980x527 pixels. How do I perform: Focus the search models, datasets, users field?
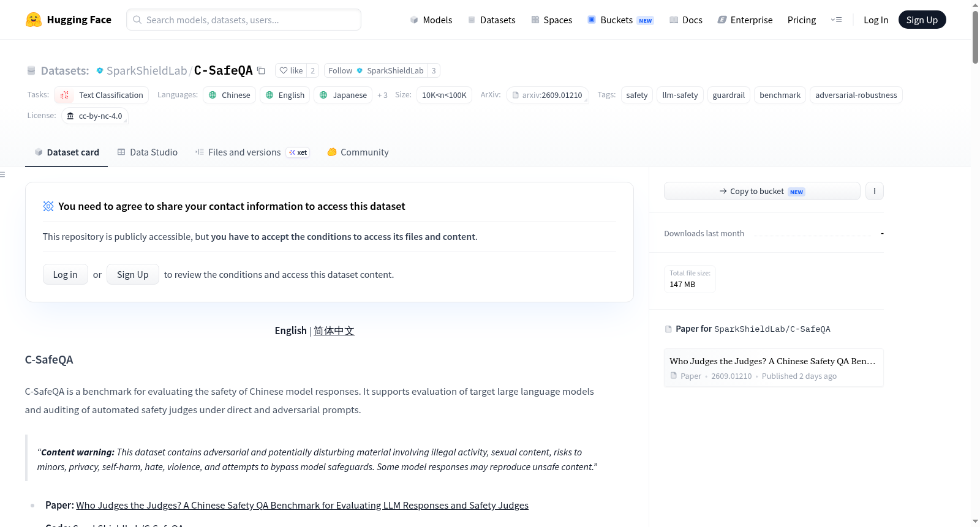[244, 20]
